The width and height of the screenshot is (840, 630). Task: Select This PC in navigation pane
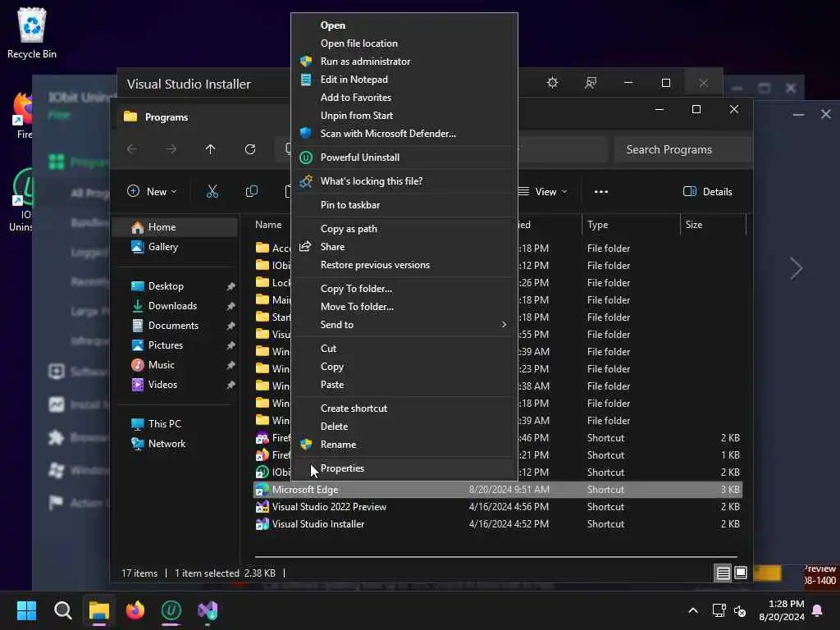point(164,424)
